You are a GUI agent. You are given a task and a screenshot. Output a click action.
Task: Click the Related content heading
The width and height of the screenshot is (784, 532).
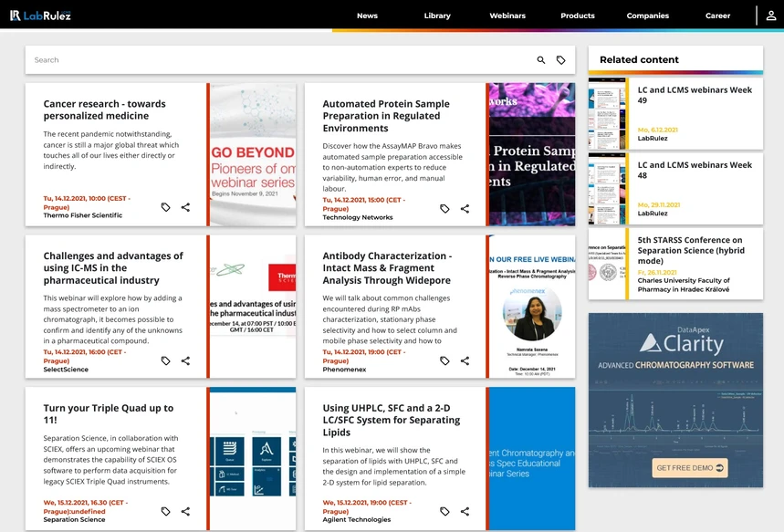(639, 60)
